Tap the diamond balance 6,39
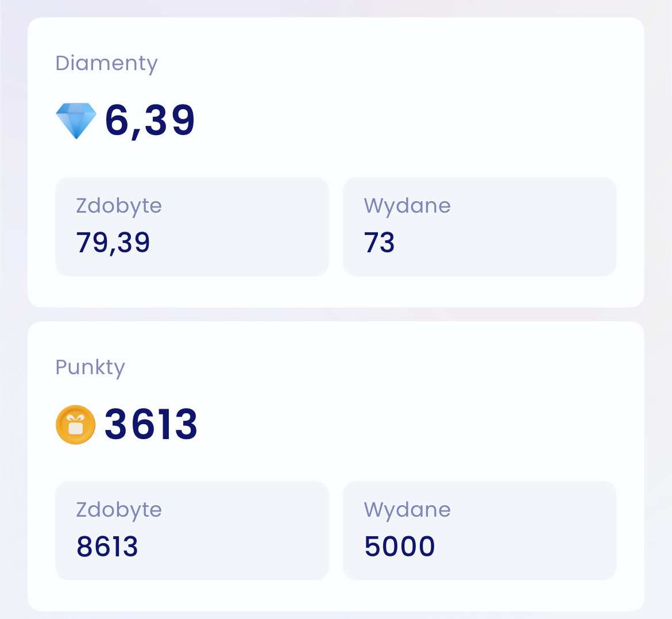Image resolution: width=672 pixels, height=619 pixels. [x=150, y=121]
